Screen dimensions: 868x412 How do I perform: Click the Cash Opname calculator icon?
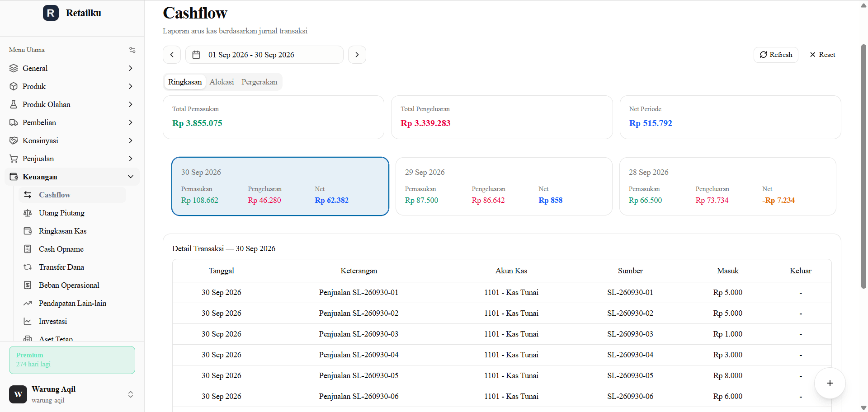pyautogui.click(x=28, y=249)
